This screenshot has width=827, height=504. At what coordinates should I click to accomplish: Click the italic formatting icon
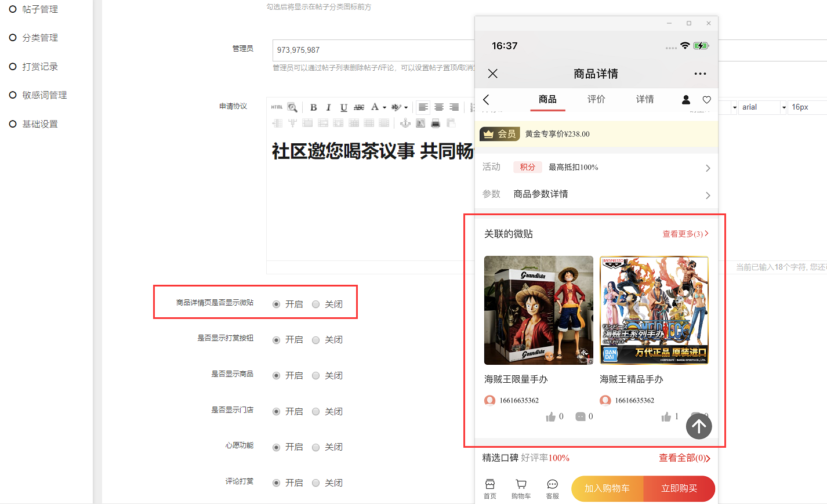(328, 107)
